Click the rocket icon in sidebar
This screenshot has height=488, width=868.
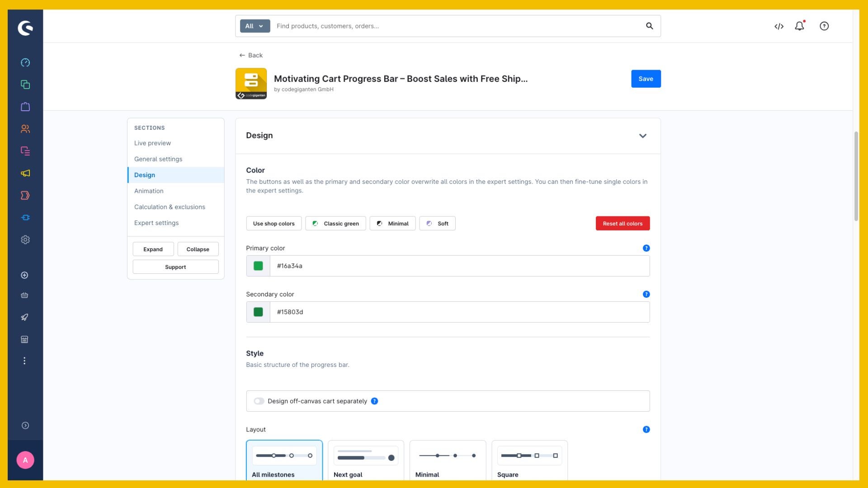pyautogui.click(x=24, y=317)
